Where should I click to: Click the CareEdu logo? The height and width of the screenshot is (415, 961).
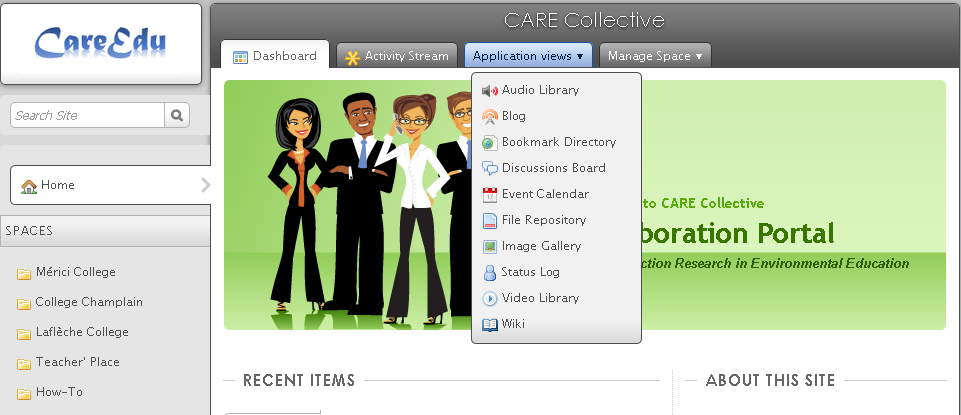(101, 44)
